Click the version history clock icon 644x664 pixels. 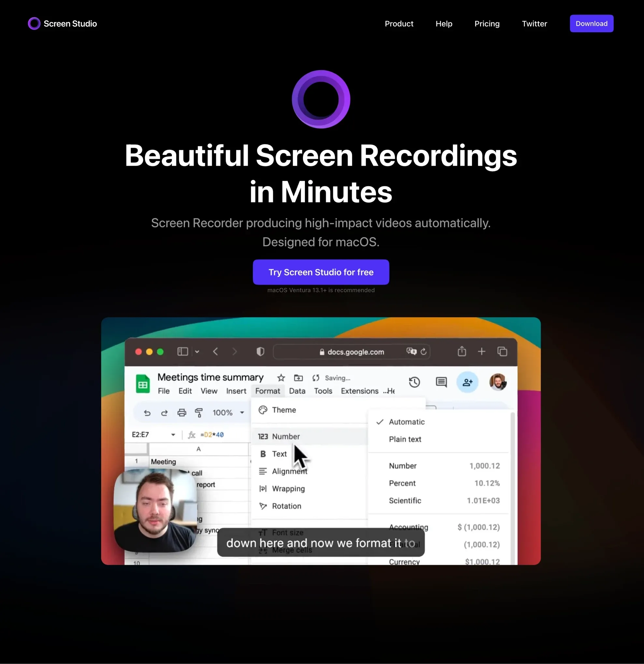tap(414, 382)
